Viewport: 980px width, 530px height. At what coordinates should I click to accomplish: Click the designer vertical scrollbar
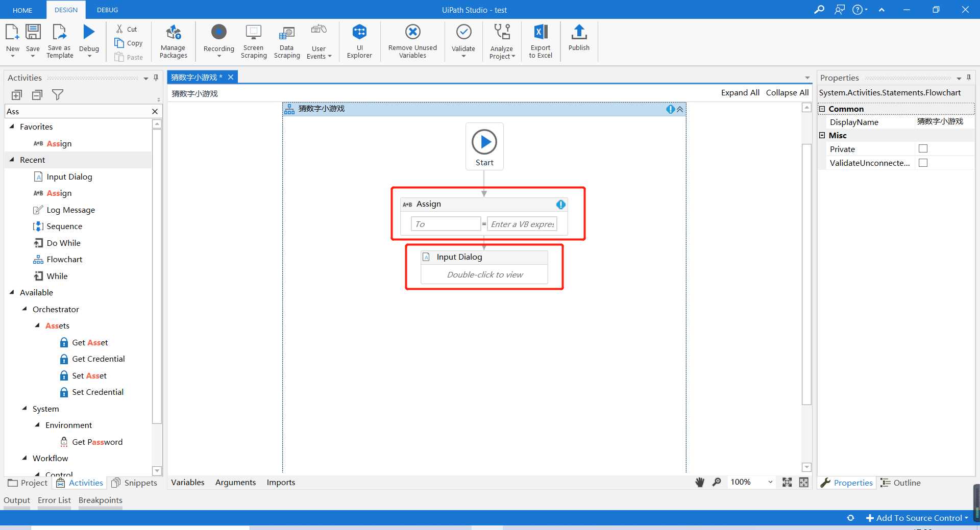(806, 274)
